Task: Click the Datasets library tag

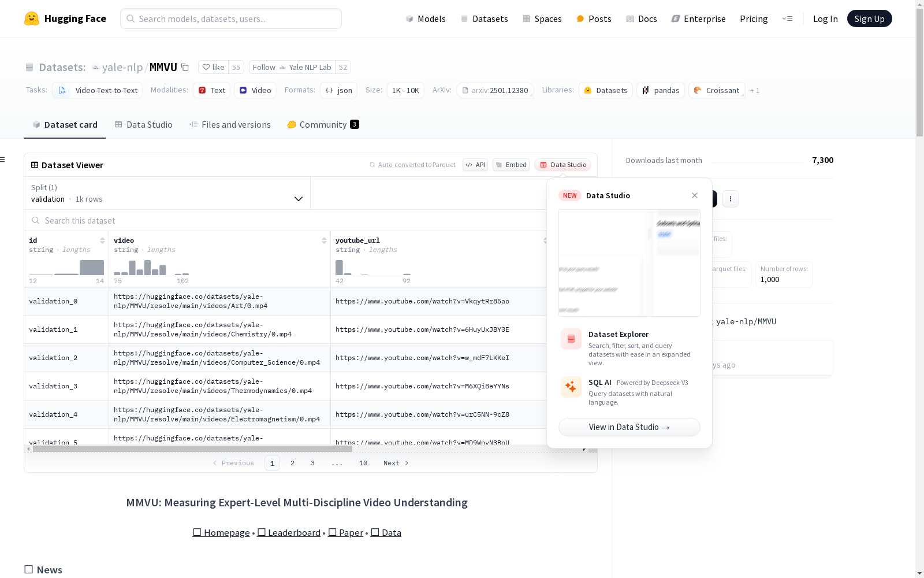Action: [606, 90]
